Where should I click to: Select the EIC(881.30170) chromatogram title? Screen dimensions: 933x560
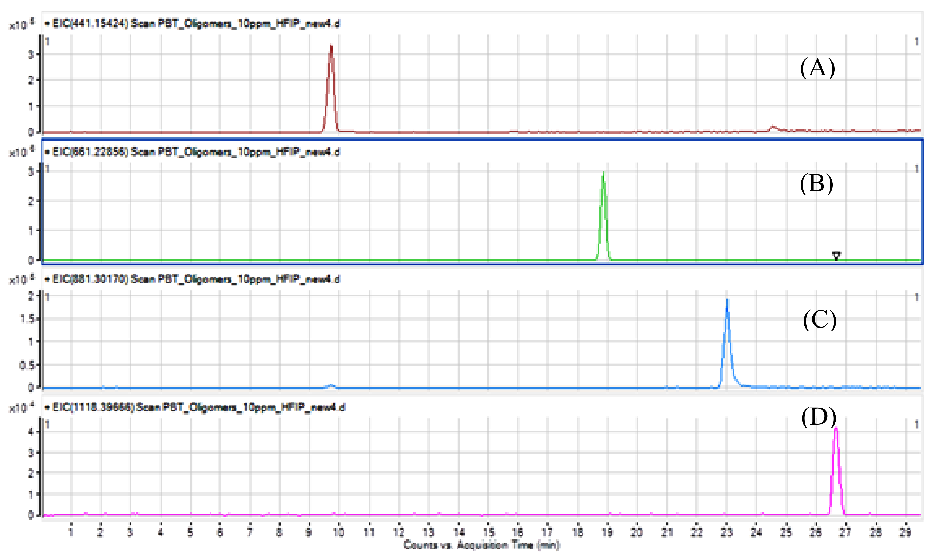click(192, 280)
